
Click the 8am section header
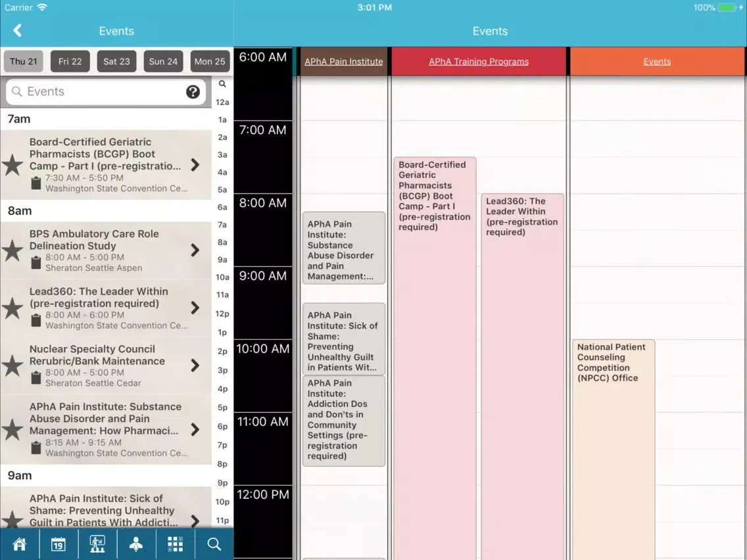[106, 211]
